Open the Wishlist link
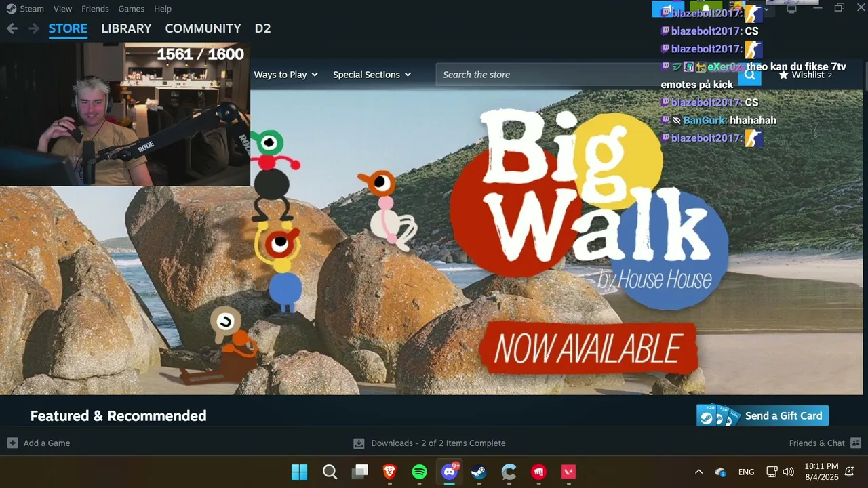 [808, 75]
